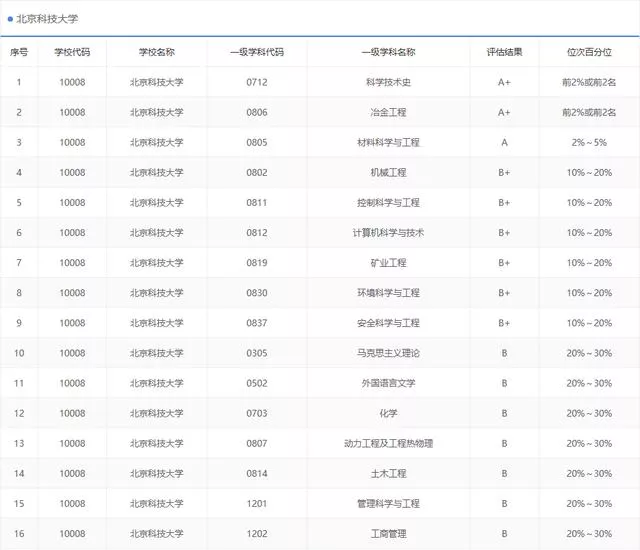Select discipline code 0830

257,292
